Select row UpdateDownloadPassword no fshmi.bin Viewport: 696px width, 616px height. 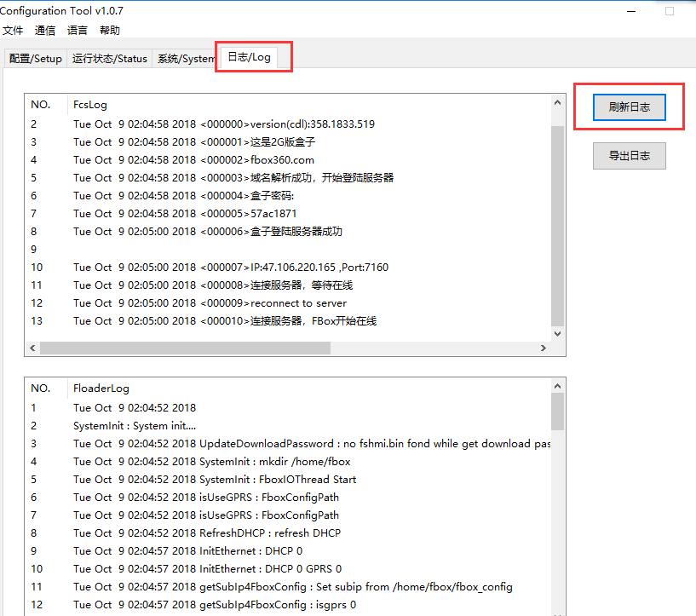pos(288,444)
